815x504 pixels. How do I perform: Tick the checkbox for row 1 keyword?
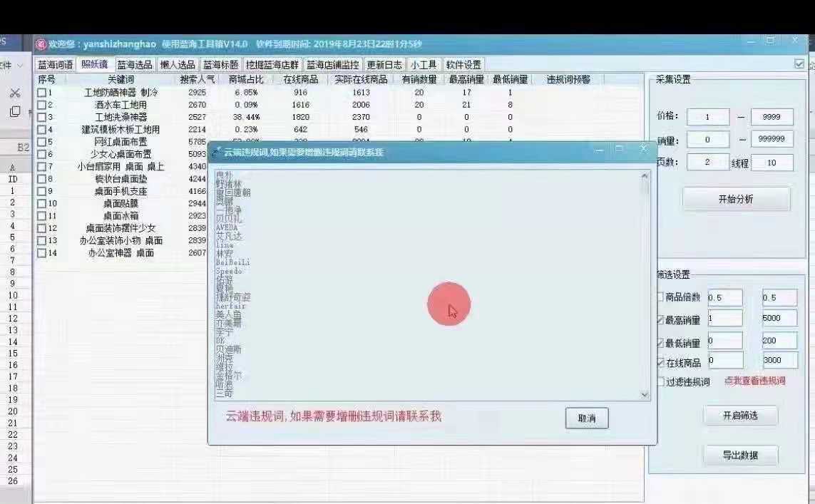pyautogui.click(x=42, y=93)
